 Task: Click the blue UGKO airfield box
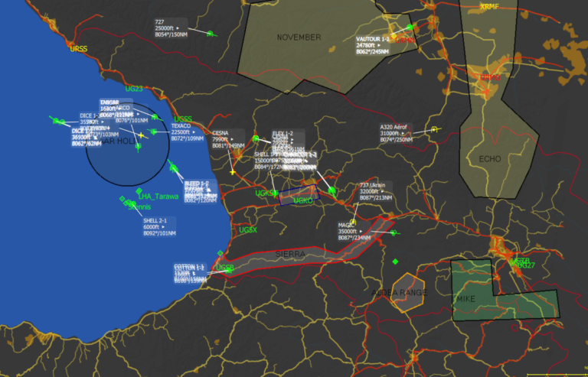pos(298,196)
